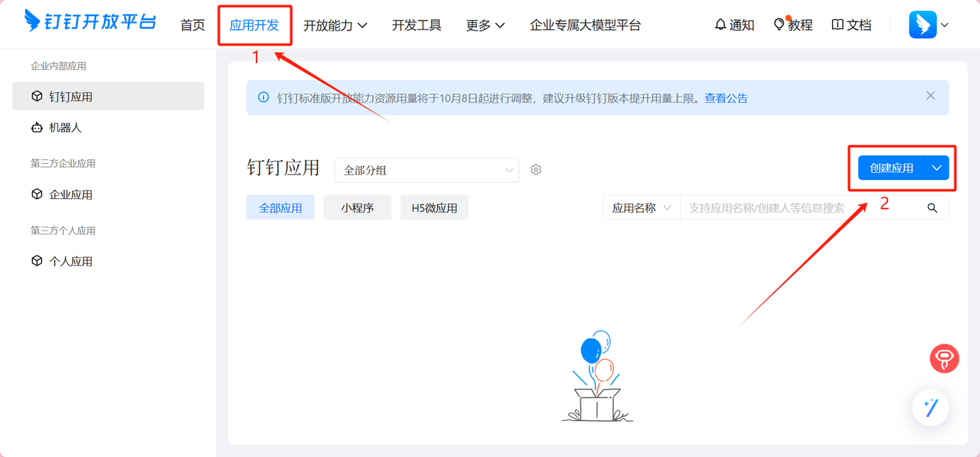Viewport: 980px width, 457px height.
Task: Click the info icon in the banner
Action: tap(263, 97)
